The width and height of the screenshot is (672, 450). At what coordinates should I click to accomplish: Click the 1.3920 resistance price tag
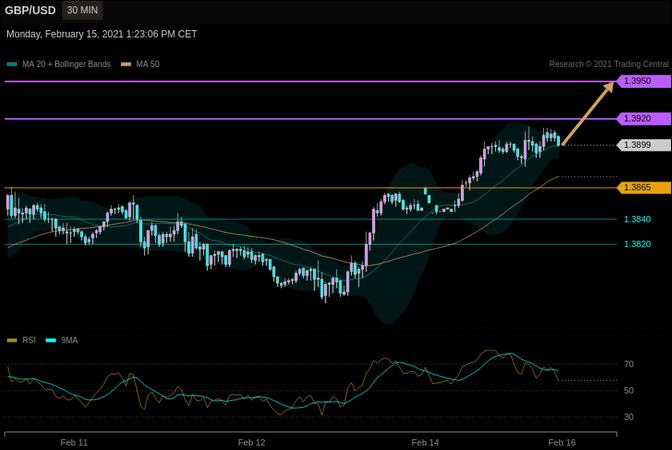(x=644, y=119)
